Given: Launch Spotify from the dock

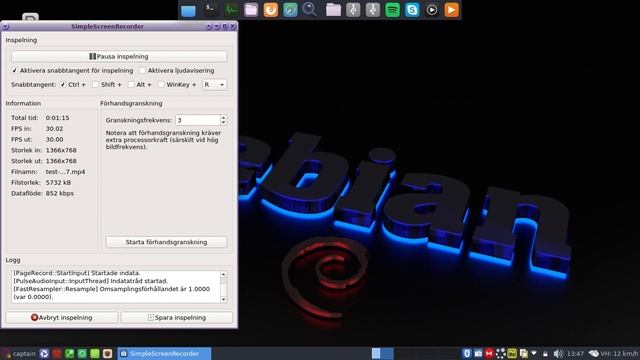Looking at the screenshot, I should 393,9.
